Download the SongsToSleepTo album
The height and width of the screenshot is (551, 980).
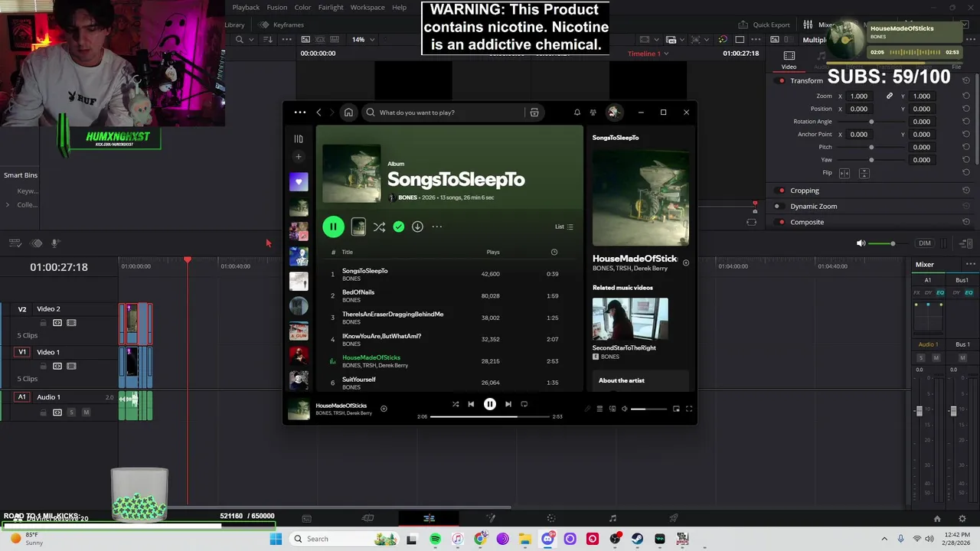click(417, 227)
